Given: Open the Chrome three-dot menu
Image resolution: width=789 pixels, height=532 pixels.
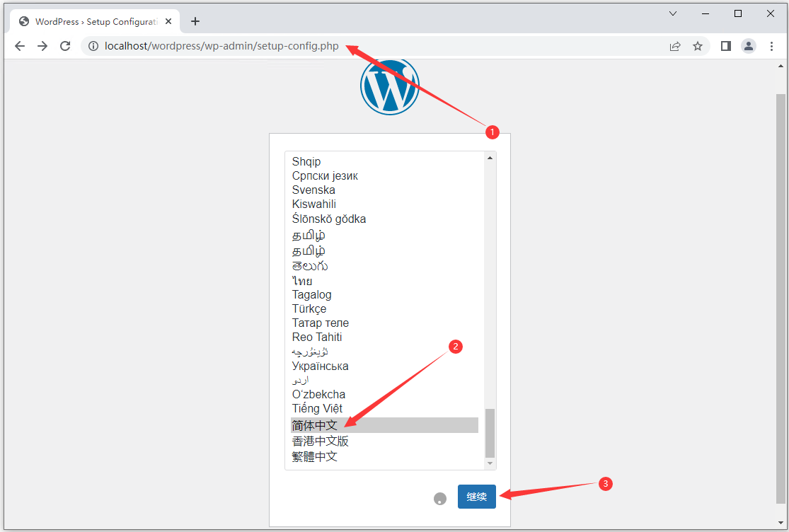Looking at the screenshot, I should 772,46.
